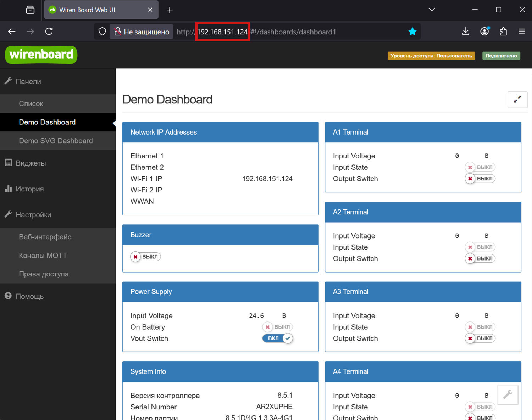Turn off the Vout Switch toggle

(277, 338)
